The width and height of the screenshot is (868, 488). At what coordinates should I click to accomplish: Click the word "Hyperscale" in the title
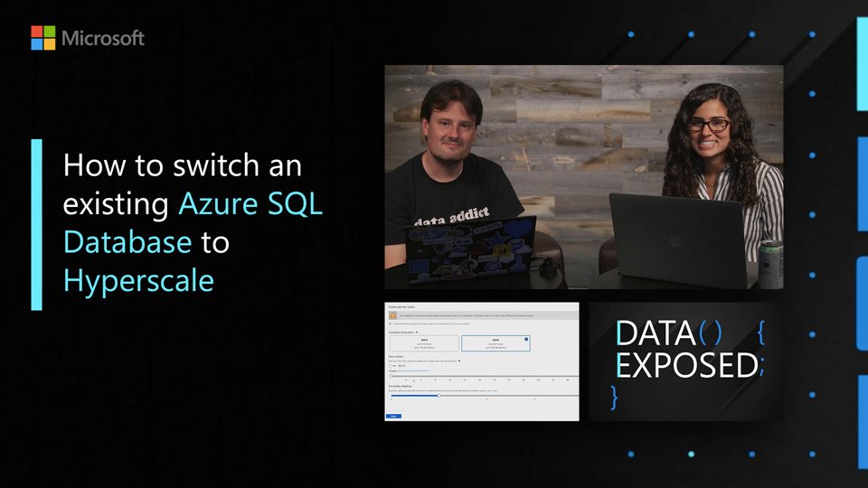pos(138,281)
